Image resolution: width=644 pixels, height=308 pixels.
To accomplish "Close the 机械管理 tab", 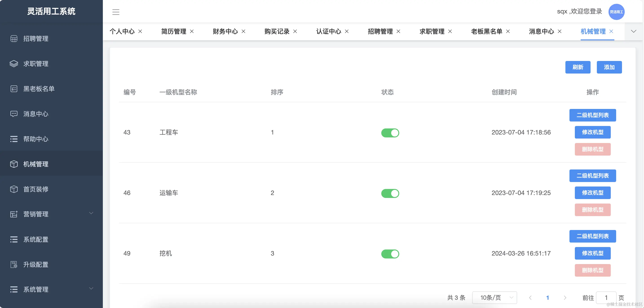I will point(611,31).
